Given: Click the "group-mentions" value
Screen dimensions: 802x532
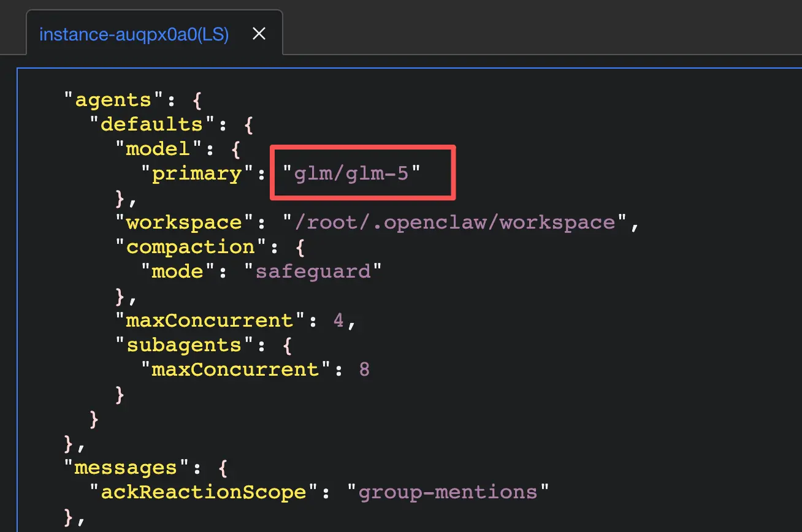Looking at the screenshot, I should (x=448, y=492).
